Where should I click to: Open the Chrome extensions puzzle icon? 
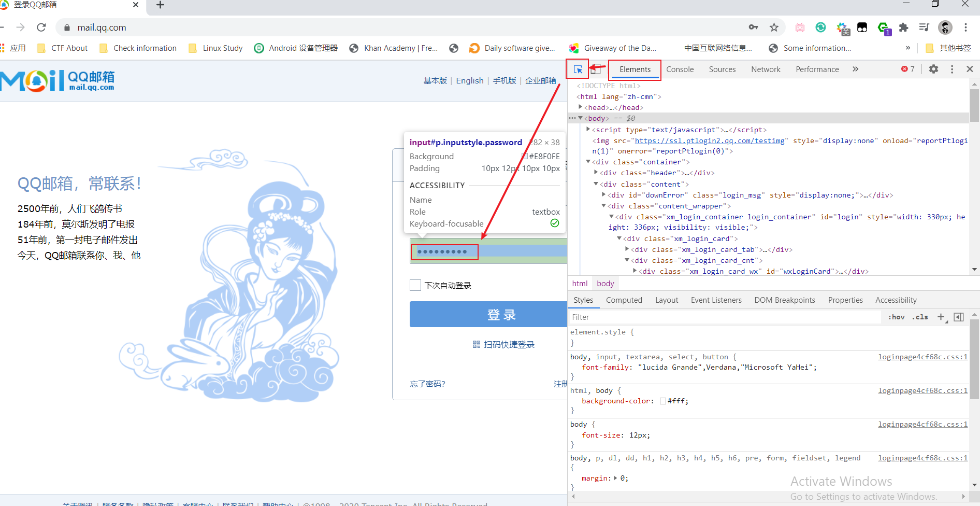click(903, 27)
